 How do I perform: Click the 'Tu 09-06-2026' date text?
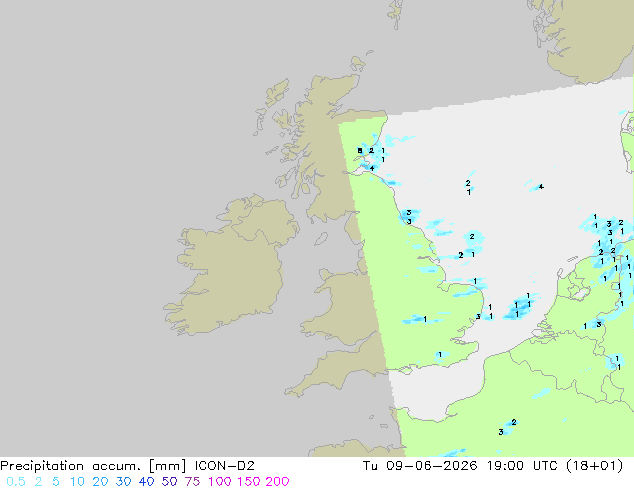(x=420, y=466)
